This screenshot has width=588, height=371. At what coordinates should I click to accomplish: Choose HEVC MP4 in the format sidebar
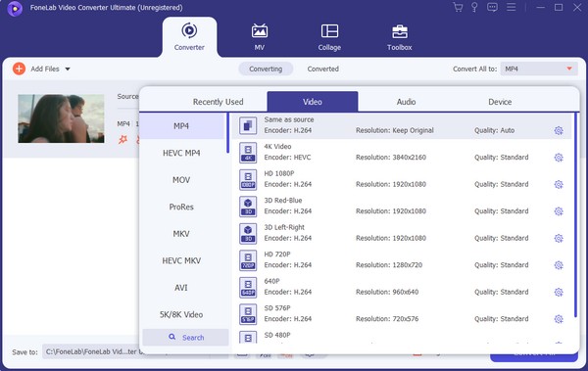coord(181,153)
